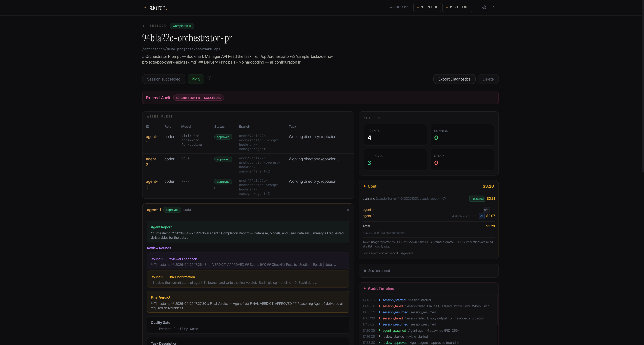Click the + SESSION nav button
The image size is (644, 345).
point(427,7)
